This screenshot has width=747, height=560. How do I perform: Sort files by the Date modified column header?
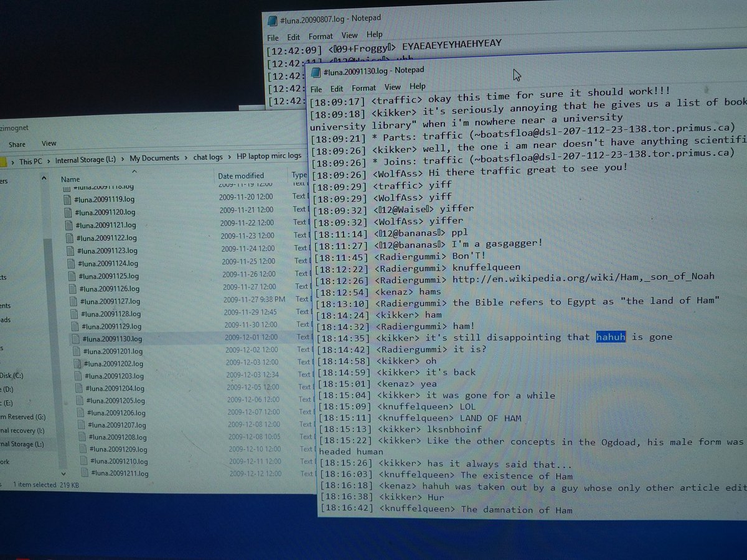point(241,176)
